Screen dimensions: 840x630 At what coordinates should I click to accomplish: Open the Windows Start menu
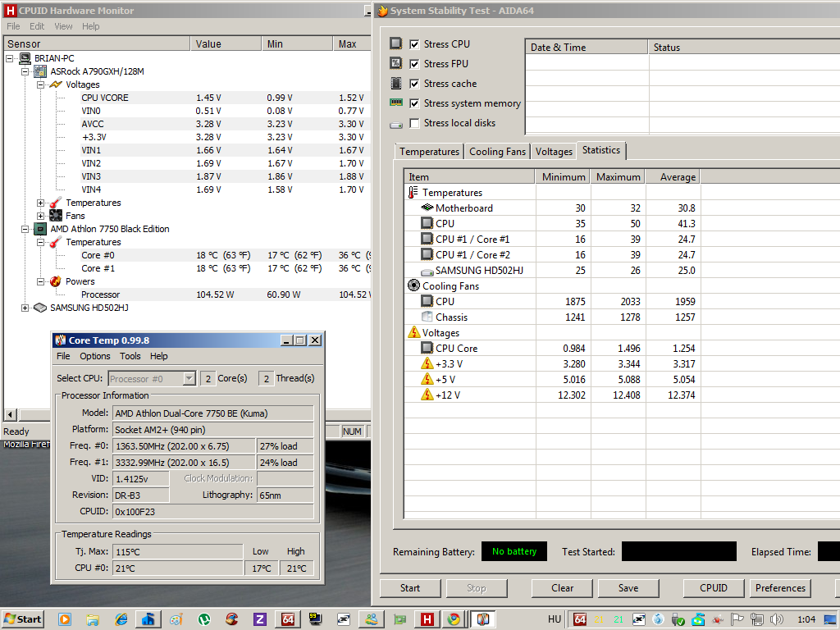[x=22, y=619]
